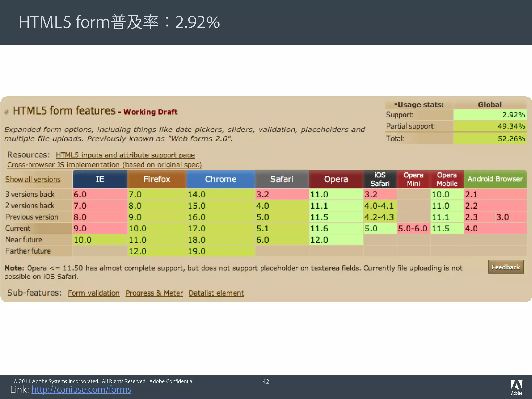532x399 pixels.
Task: Click the Safari 3.2 cell
Action: pos(282,194)
